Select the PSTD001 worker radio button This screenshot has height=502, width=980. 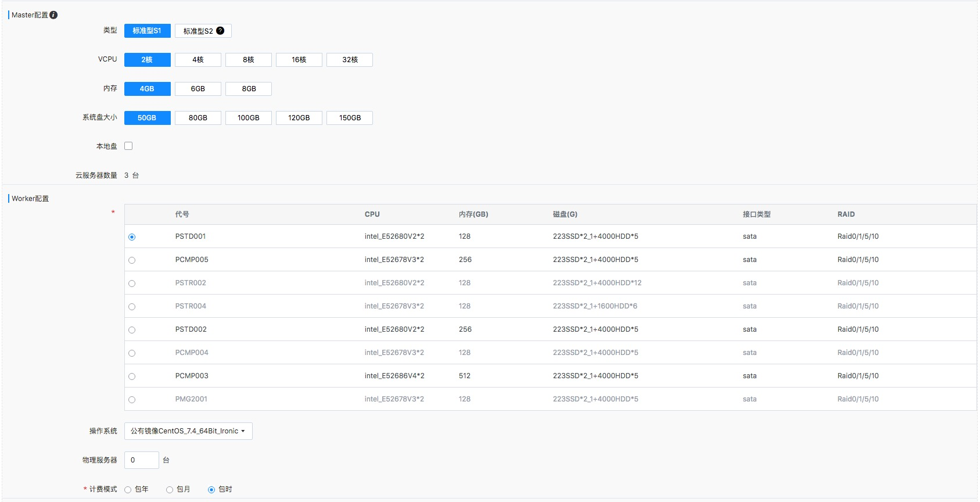point(132,237)
